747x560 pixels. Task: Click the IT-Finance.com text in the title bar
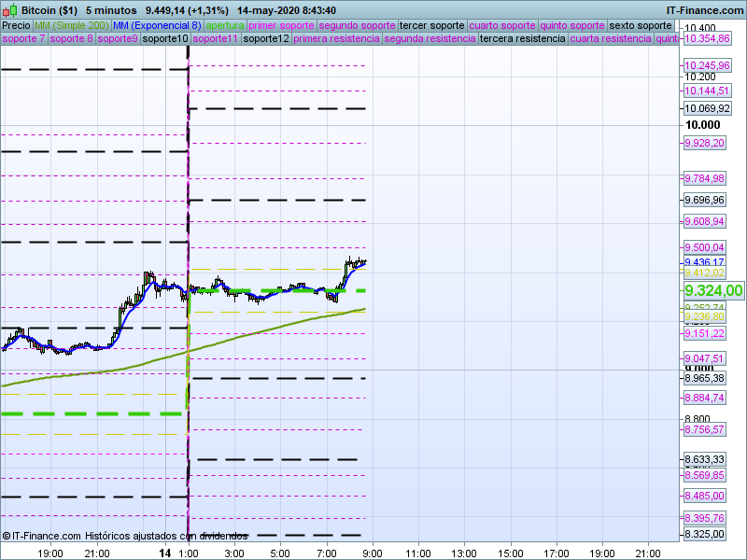[704, 9]
